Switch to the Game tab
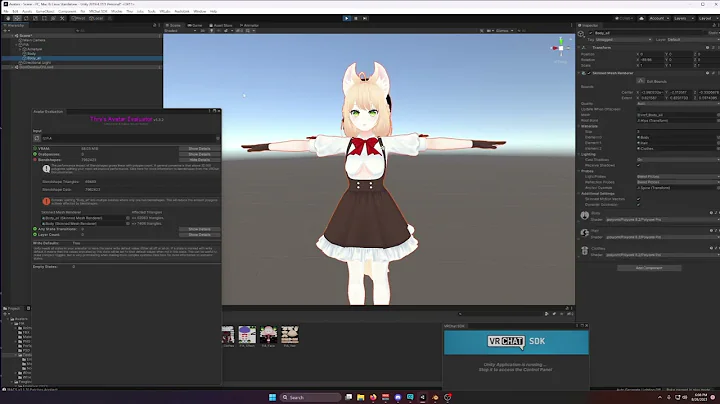 [195, 25]
